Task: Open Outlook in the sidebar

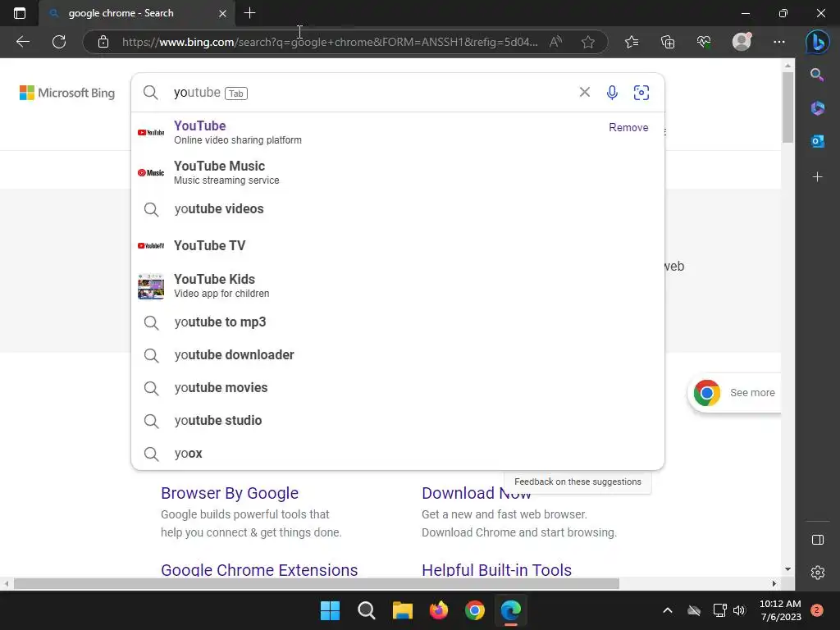Action: 817,141
